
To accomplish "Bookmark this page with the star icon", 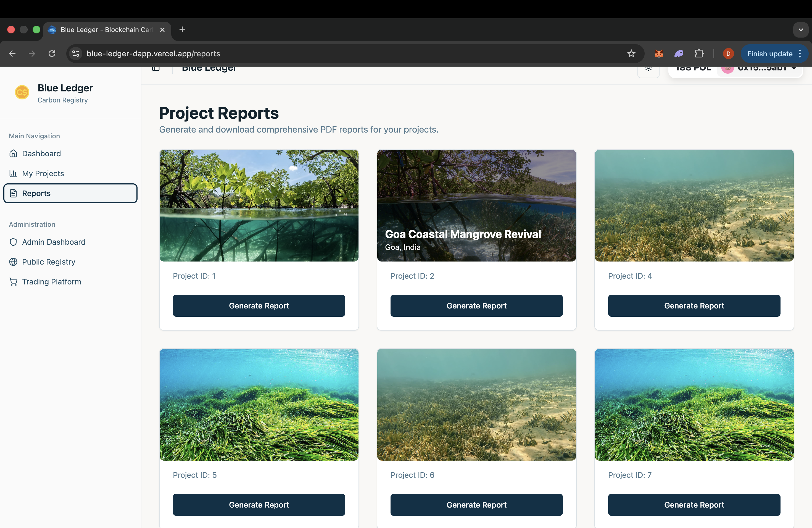I will coord(631,54).
